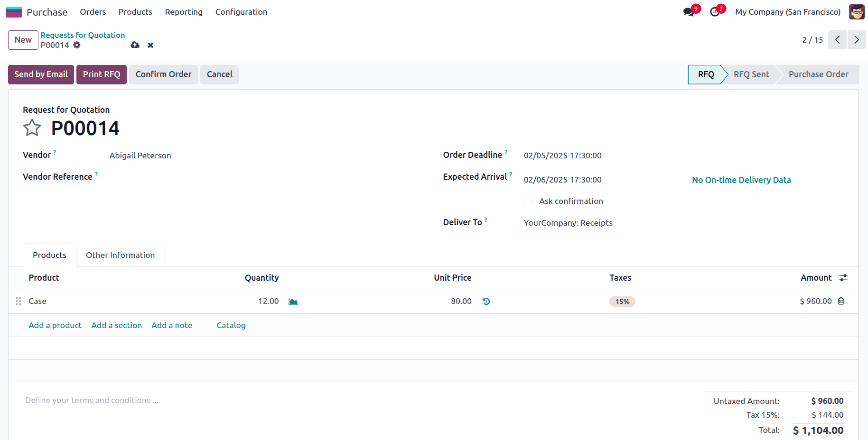
Task: Delete the Case line with trash icon
Action: click(x=841, y=301)
